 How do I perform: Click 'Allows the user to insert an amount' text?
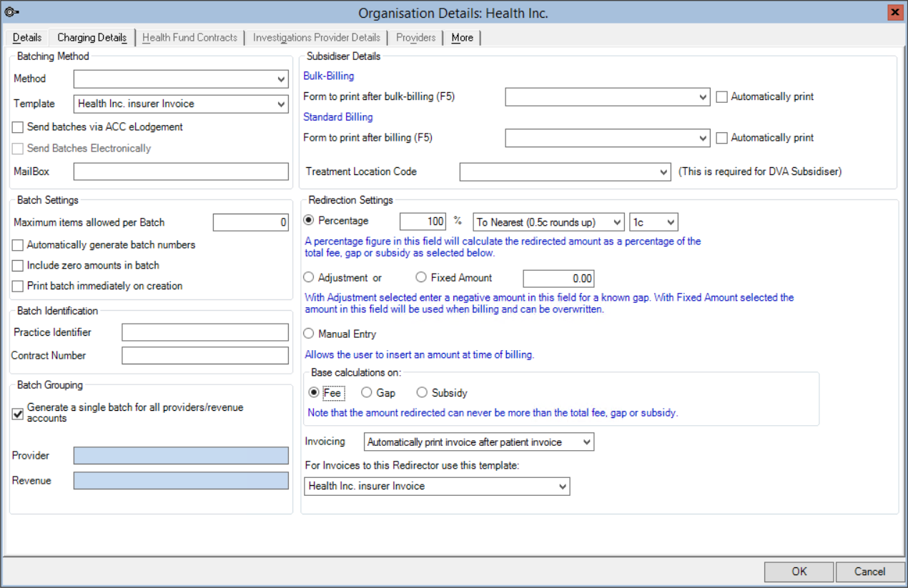[420, 354]
